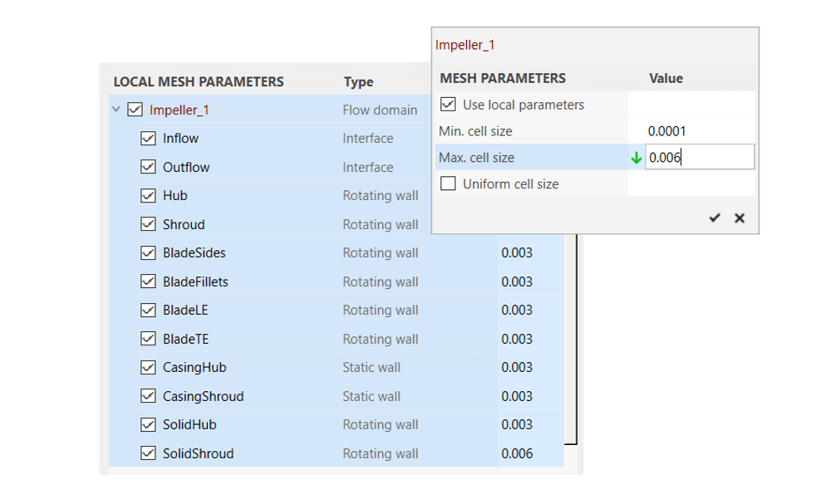Click the LOCAL MESH PARAMETERS column header
The height and width of the screenshot is (504, 826).
[199, 81]
